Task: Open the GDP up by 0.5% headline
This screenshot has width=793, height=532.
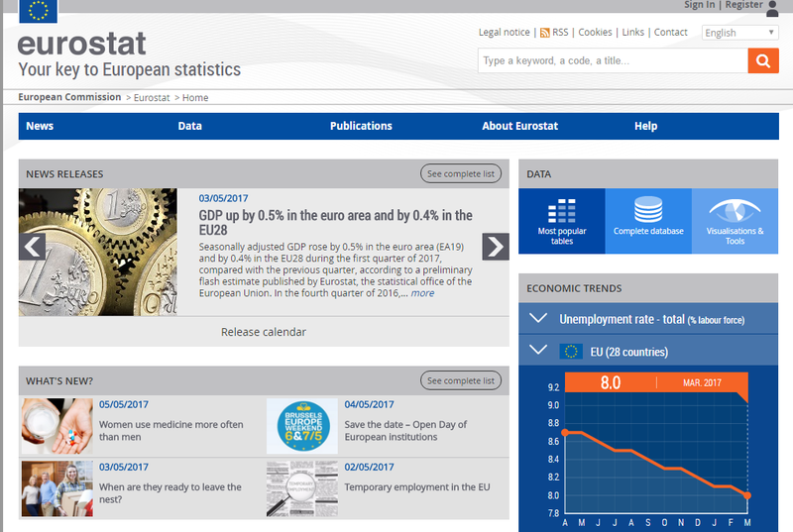Action: point(335,222)
